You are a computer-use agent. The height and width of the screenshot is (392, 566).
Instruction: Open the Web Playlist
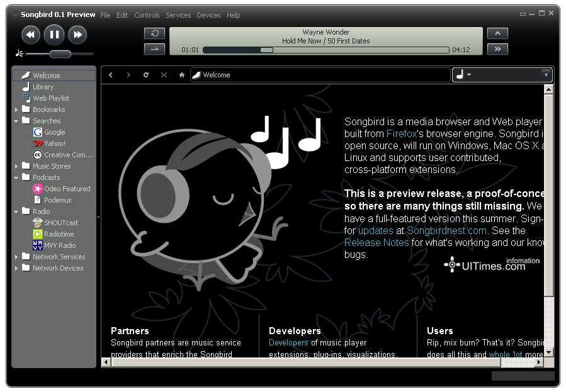click(x=51, y=98)
